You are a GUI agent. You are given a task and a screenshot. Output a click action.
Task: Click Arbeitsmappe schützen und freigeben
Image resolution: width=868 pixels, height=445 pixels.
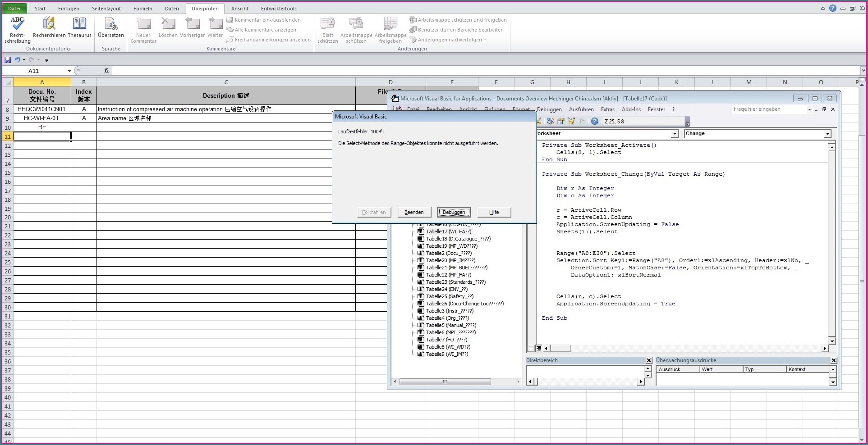coord(458,20)
